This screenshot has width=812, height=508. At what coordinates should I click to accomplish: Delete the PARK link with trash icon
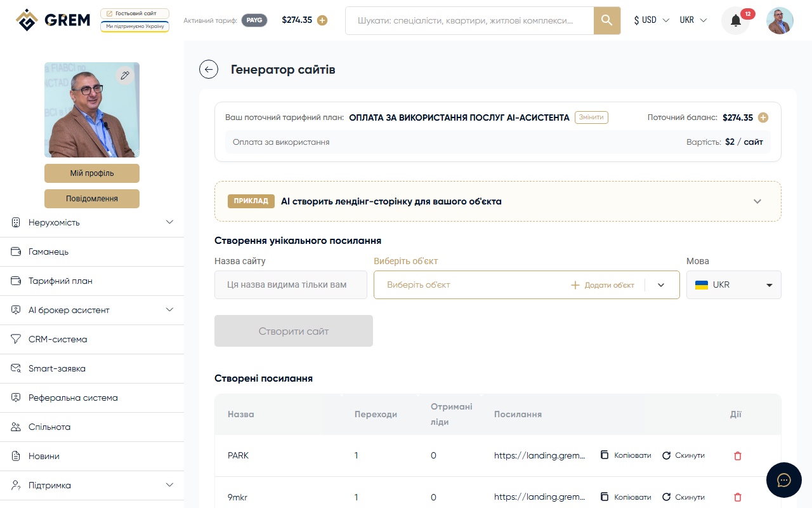coord(737,455)
